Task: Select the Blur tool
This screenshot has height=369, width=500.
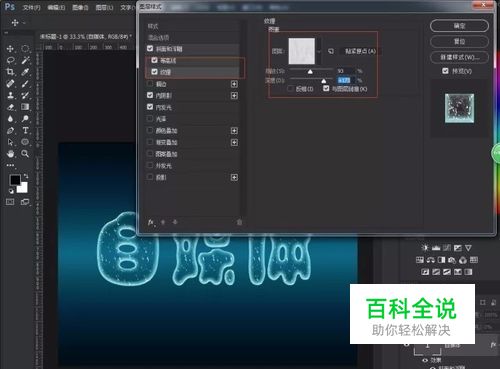Action: pos(10,119)
